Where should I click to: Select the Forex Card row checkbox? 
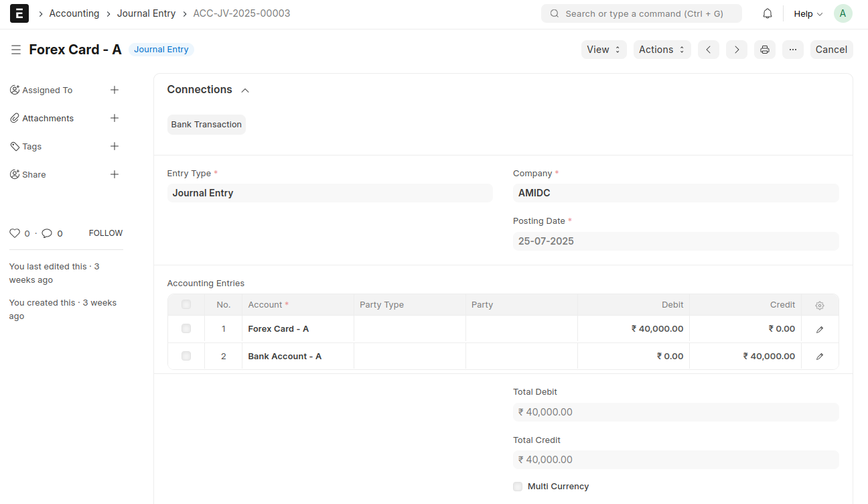pyautogui.click(x=186, y=328)
